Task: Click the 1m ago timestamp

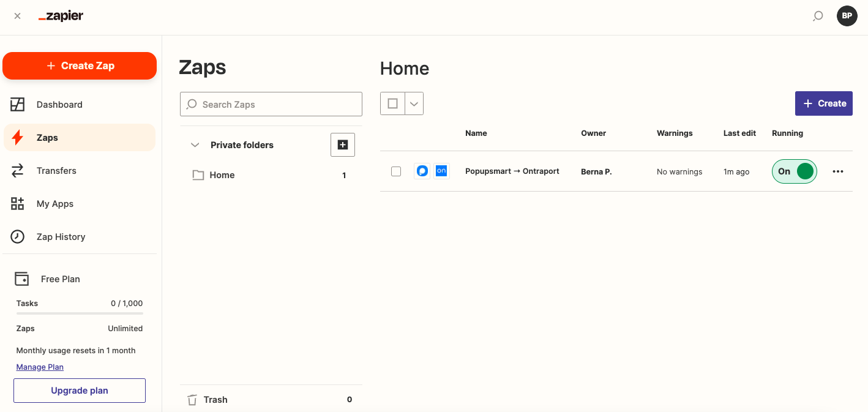Action: point(736,172)
